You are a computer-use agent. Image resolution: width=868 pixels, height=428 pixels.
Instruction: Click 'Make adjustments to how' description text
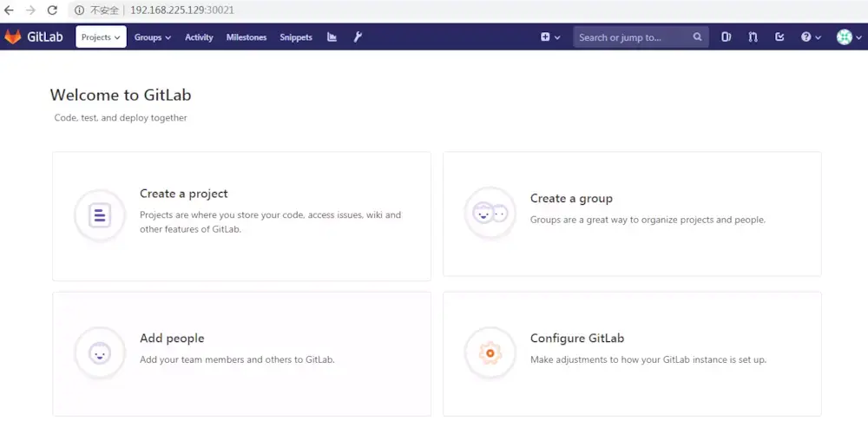648,359
